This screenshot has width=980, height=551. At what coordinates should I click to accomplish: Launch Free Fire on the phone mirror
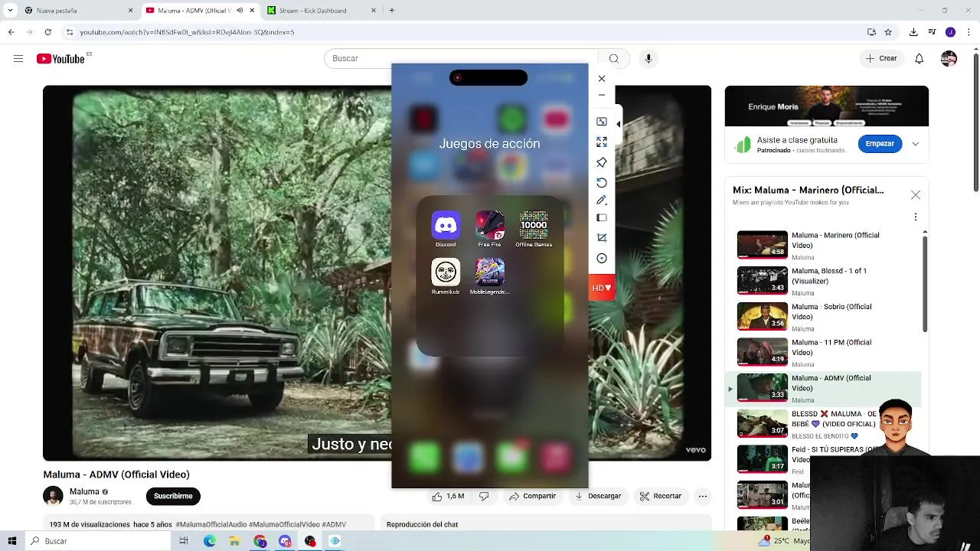pyautogui.click(x=490, y=226)
